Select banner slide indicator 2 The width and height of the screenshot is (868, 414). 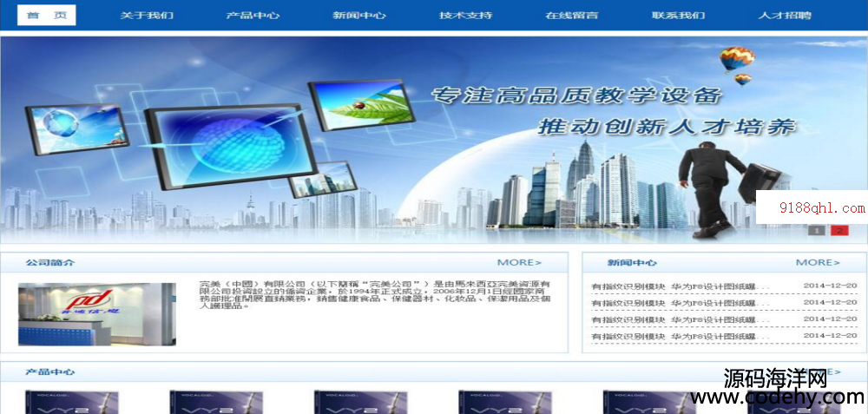(839, 231)
